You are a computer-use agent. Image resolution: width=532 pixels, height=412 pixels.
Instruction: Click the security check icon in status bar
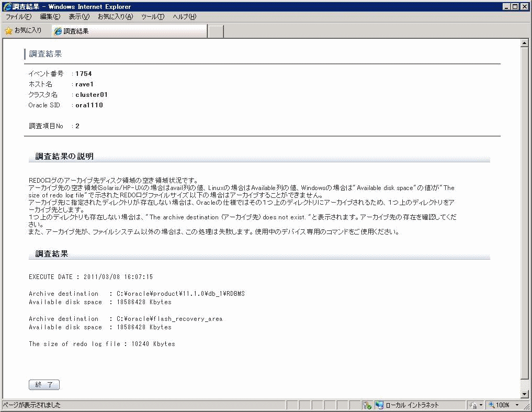coord(367,405)
